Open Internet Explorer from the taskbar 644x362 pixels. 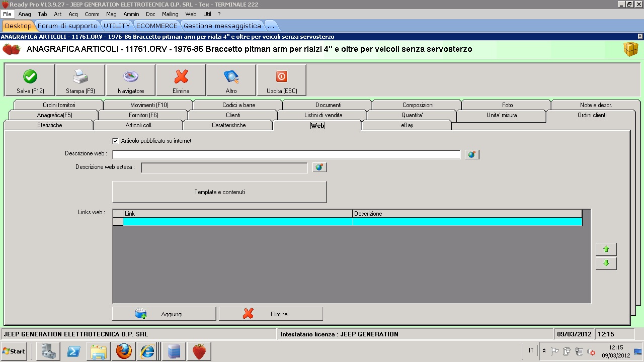(x=148, y=351)
